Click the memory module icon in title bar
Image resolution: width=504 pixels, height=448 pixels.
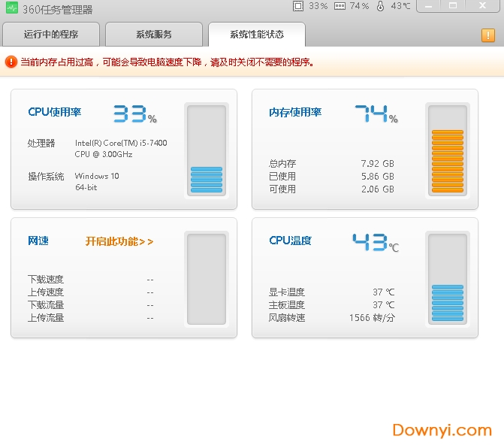(340, 6)
